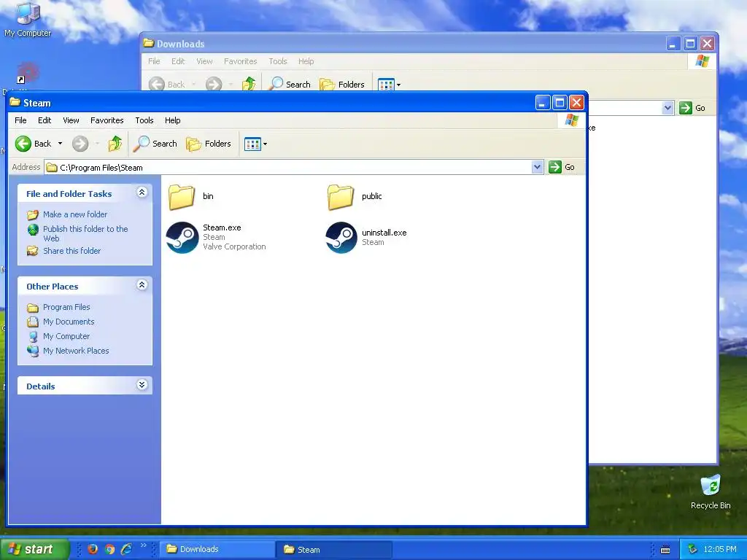
Task: Minimize the Steam window
Action: [543, 103]
